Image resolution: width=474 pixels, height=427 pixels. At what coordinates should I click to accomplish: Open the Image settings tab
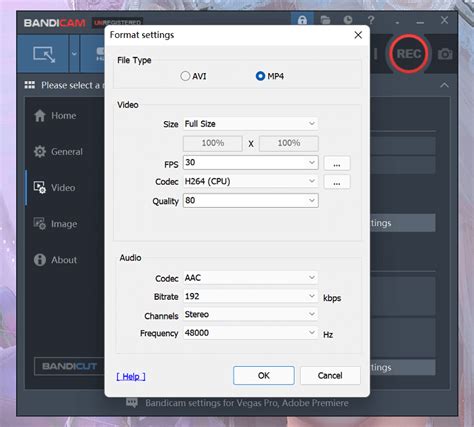click(x=55, y=224)
